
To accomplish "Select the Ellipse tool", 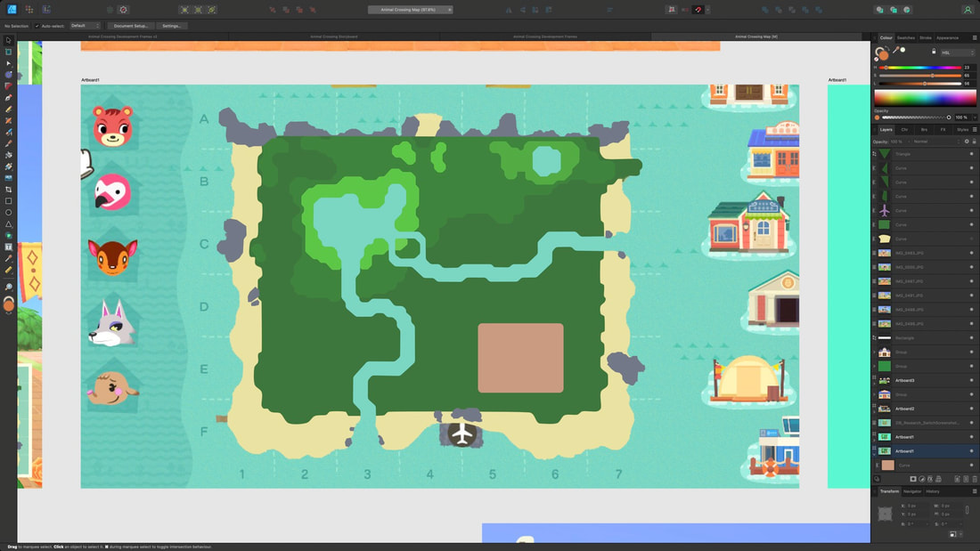I will pyautogui.click(x=8, y=213).
